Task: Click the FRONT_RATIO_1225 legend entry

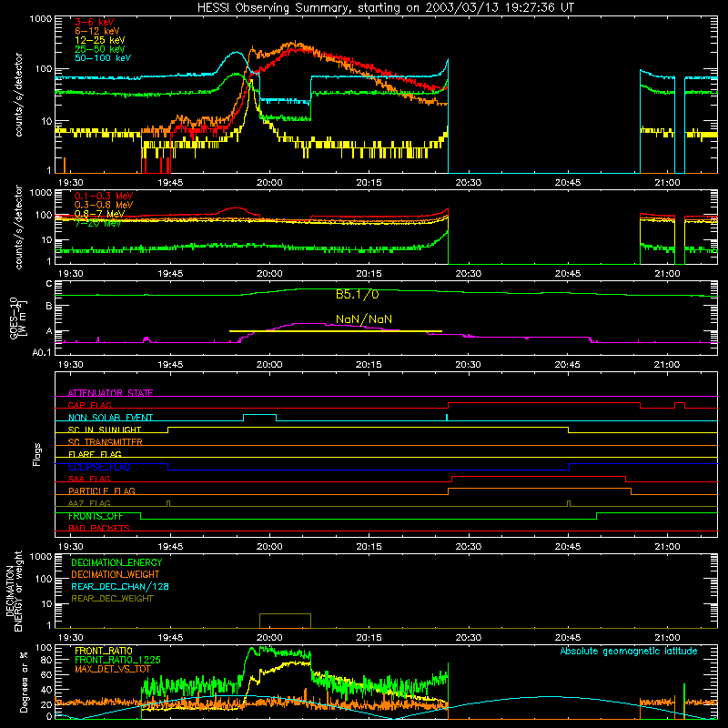Action: point(117,660)
